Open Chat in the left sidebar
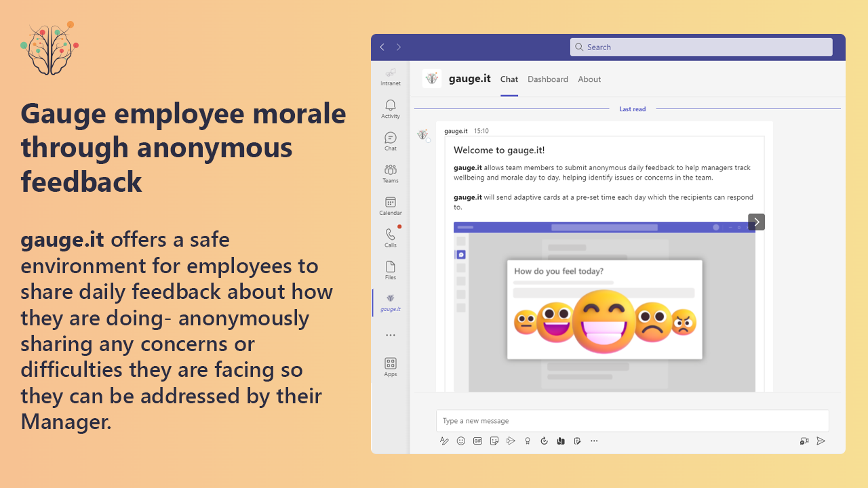This screenshot has height=488, width=868. (x=391, y=142)
